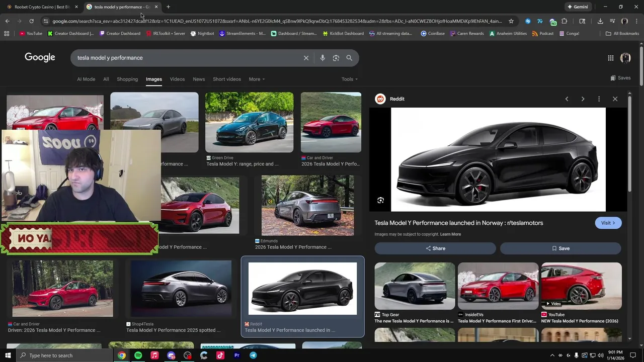Open a new browser tab
644x362 pixels.
coord(168,7)
